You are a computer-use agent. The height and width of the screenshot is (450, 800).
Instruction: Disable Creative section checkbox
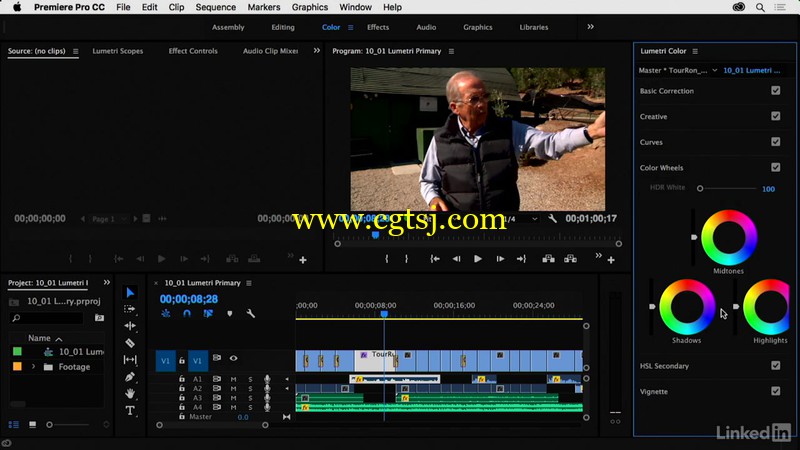click(x=776, y=116)
